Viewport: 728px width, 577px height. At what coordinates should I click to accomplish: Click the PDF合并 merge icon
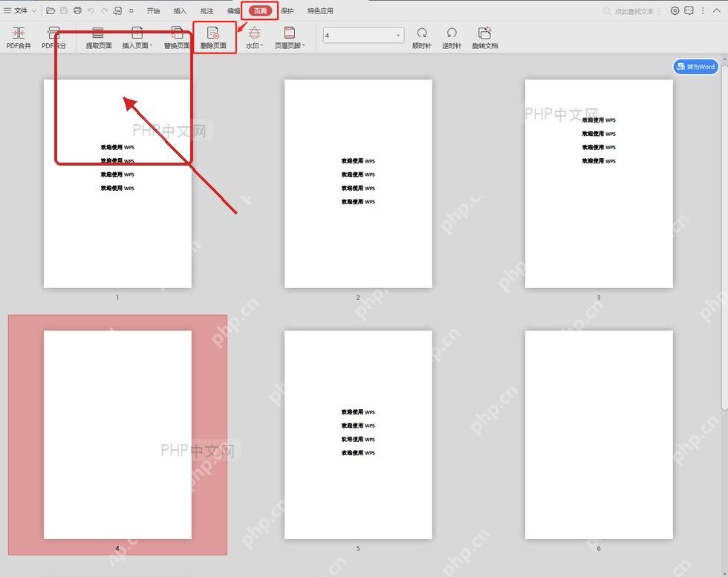19,33
